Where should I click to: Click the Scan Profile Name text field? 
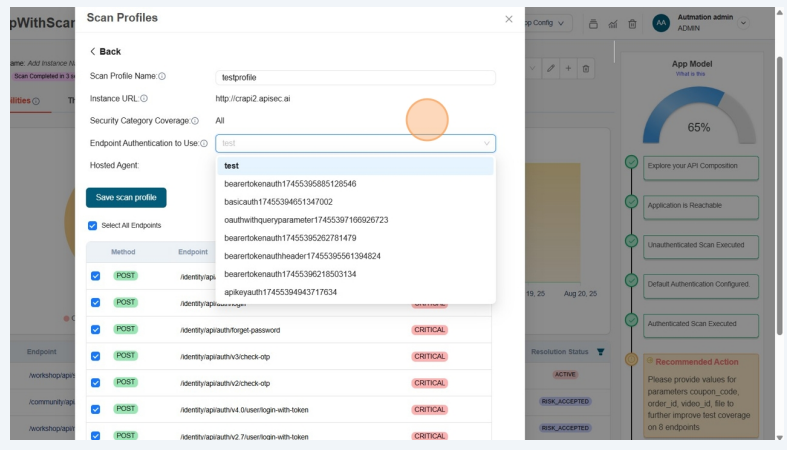click(x=355, y=77)
